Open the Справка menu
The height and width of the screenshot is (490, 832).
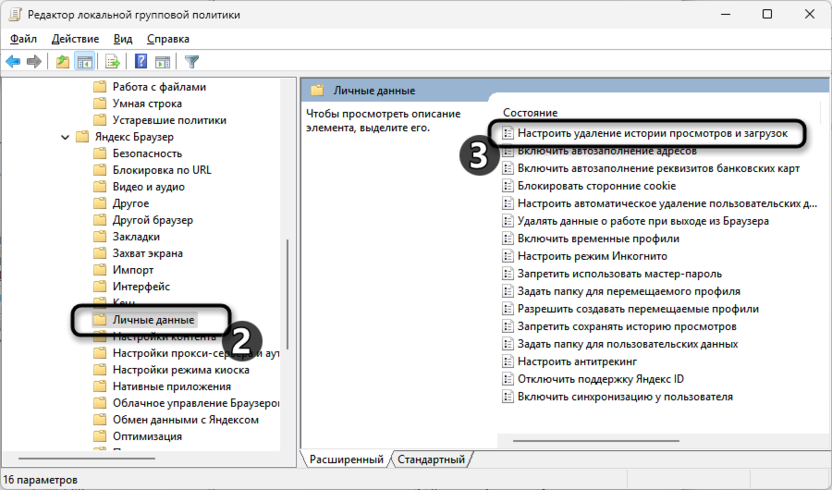[x=168, y=39]
